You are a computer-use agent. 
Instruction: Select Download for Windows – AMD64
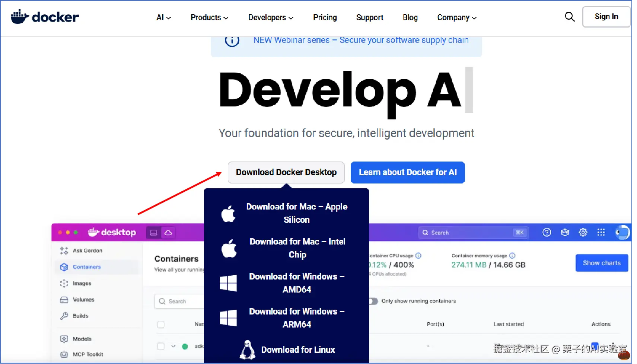(x=297, y=283)
